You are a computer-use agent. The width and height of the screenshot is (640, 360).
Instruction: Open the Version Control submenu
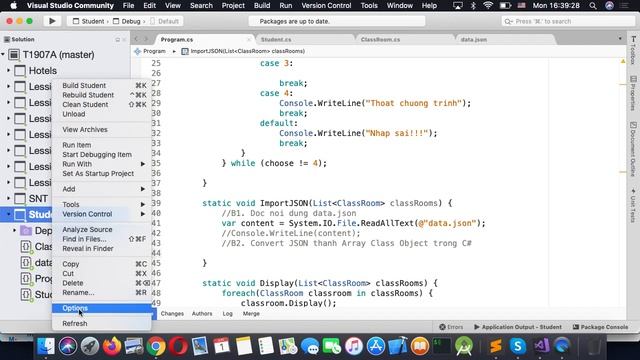coord(102,214)
